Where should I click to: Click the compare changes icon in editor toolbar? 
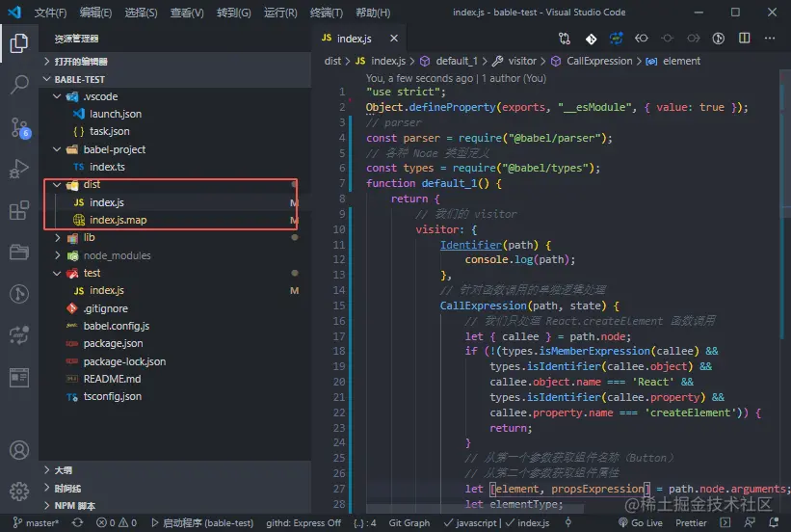[x=565, y=39]
